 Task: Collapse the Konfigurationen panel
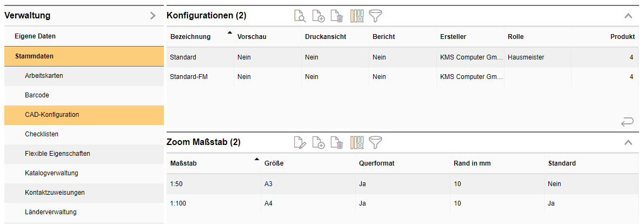[628, 16]
